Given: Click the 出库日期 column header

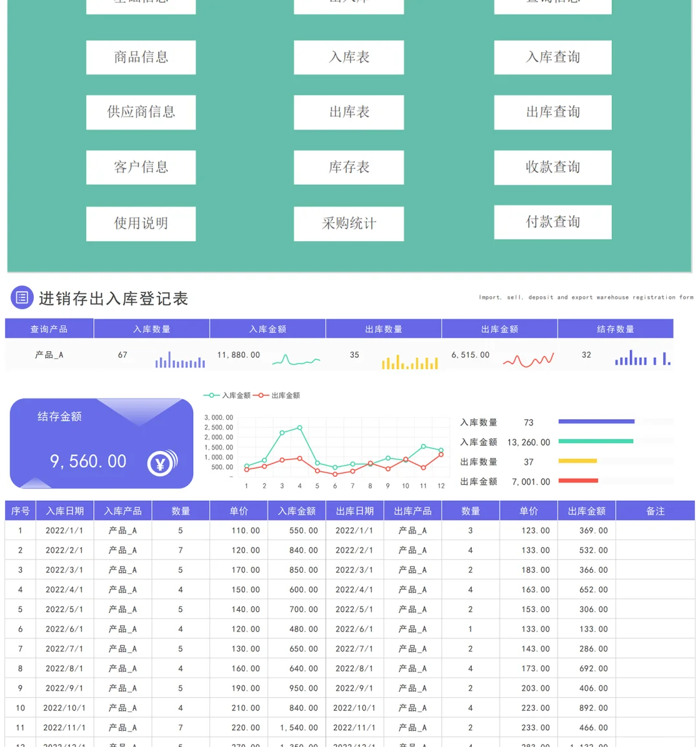Looking at the screenshot, I should tap(355, 511).
